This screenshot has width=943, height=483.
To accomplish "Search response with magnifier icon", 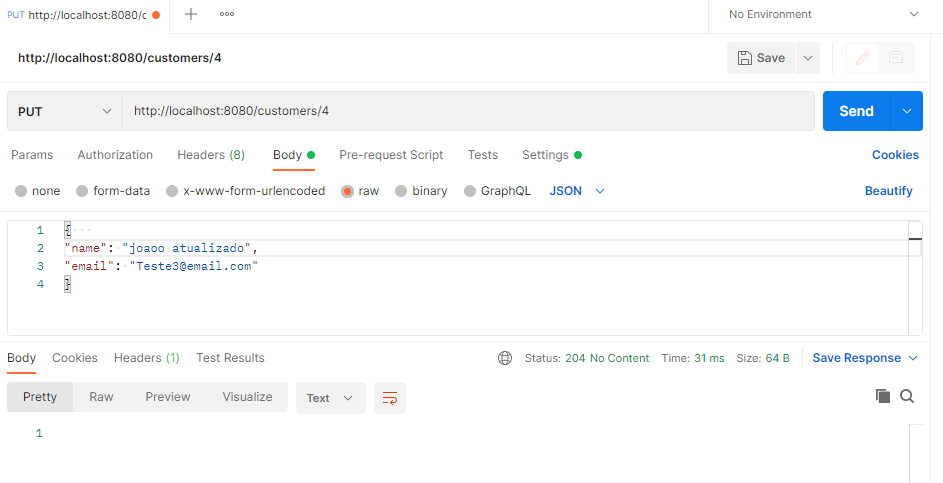I will click(x=907, y=396).
